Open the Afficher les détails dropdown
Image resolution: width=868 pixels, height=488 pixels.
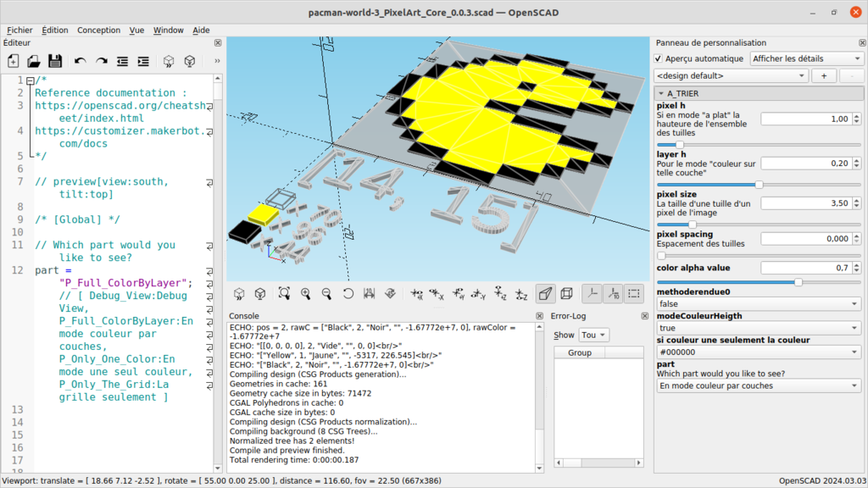tap(807, 58)
